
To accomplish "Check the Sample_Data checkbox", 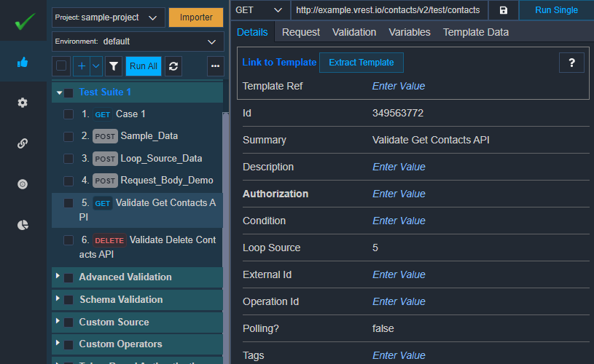I will point(69,137).
